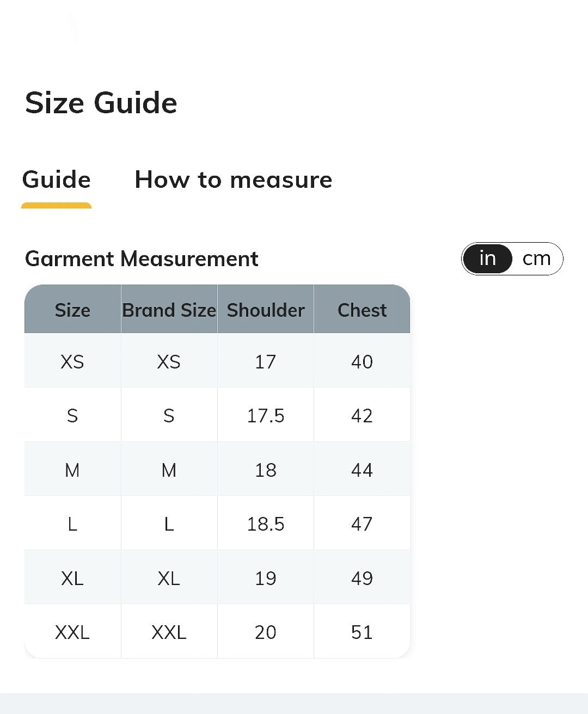588x714 pixels.
Task: Toggle measurement units to cm
Action: pos(537,258)
